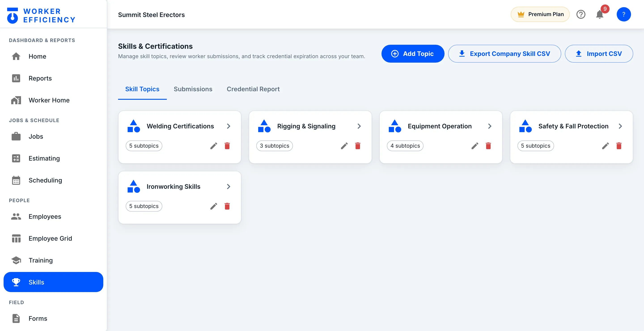Expand the Ironworking Skills chevron
Screen dimensions: 644x331
[228, 187]
